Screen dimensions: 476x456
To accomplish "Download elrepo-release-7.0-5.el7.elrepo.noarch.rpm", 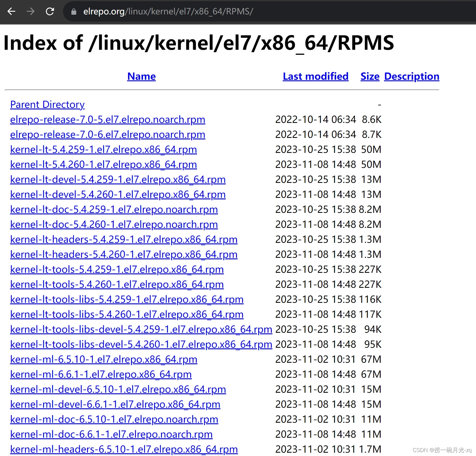I will coord(108,120).
